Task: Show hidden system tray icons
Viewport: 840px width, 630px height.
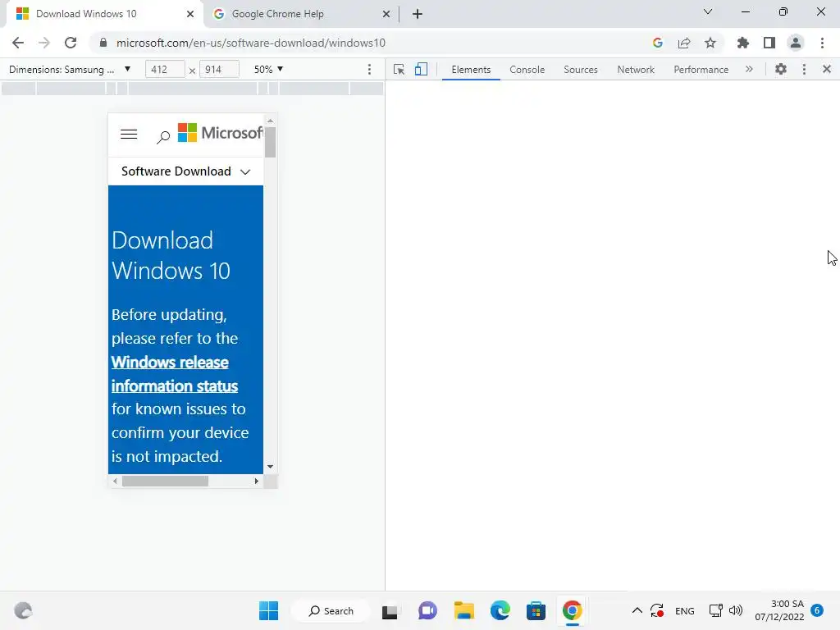Action: 637,610
